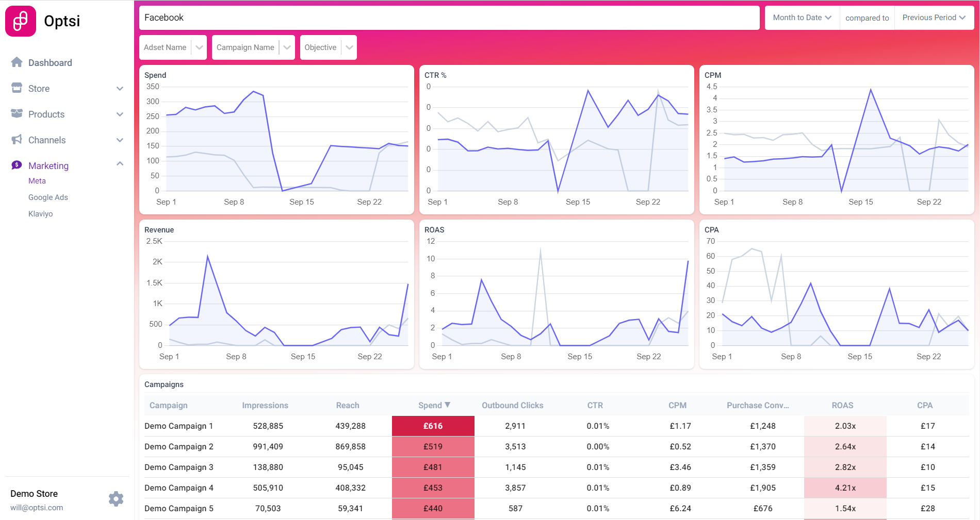980x520 pixels.
Task: Click the Facebook title field
Action: click(449, 18)
